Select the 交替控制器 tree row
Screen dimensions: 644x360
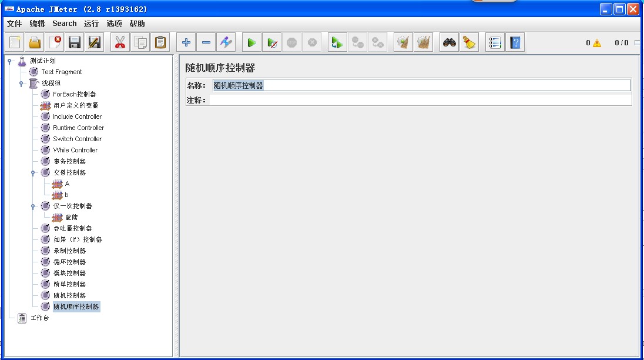pyautogui.click(x=69, y=172)
